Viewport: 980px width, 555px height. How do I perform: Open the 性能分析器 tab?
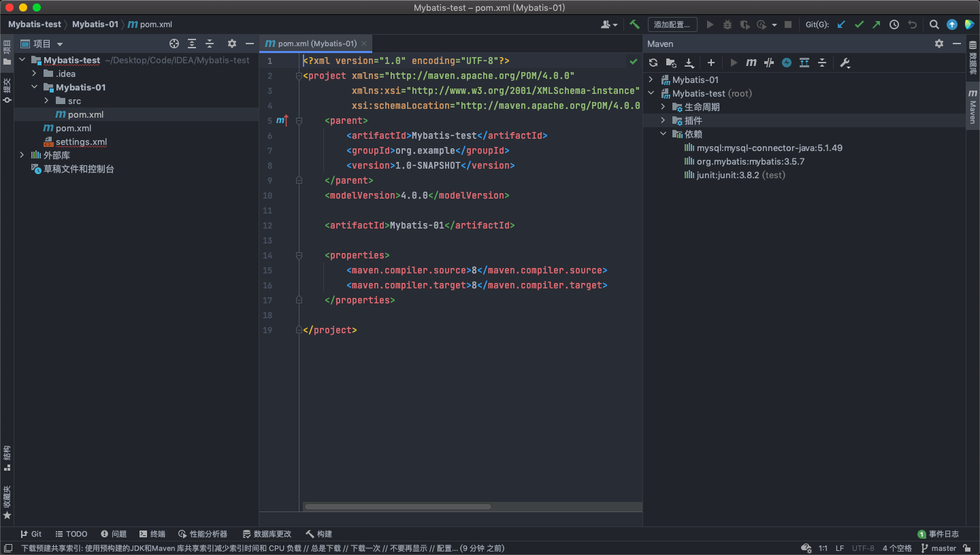click(x=203, y=534)
